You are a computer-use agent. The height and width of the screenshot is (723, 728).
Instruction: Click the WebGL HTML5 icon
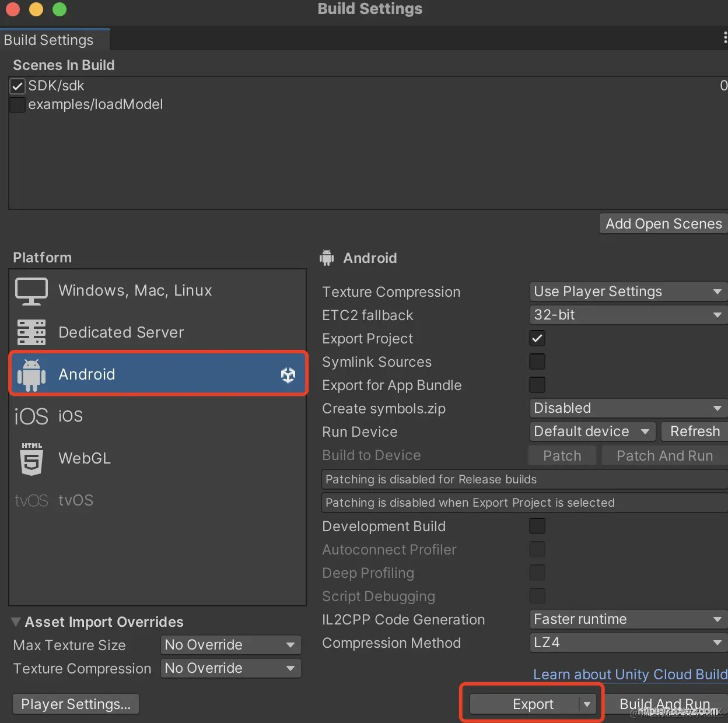32,458
